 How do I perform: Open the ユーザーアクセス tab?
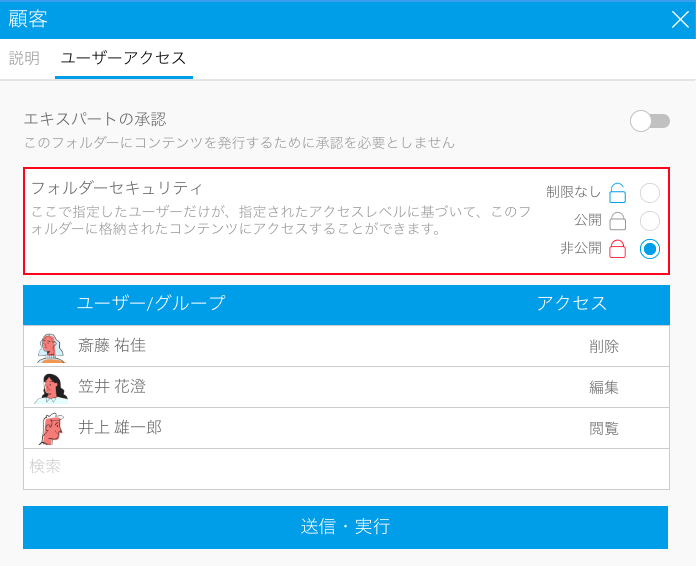coord(123,58)
